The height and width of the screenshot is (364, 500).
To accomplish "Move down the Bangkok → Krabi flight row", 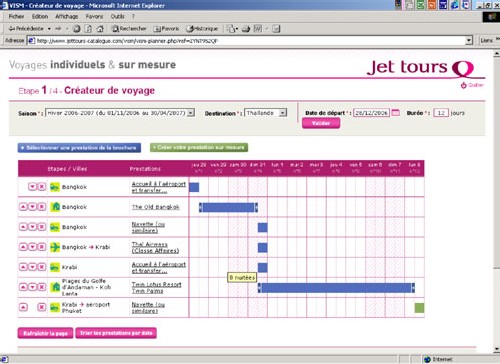I will pos(32,247).
